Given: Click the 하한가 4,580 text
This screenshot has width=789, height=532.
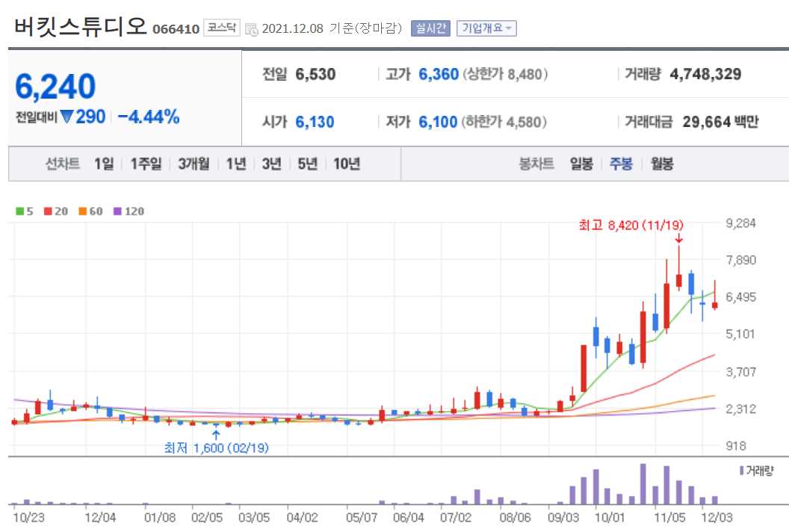Looking at the screenshot, I should point(504,122).
